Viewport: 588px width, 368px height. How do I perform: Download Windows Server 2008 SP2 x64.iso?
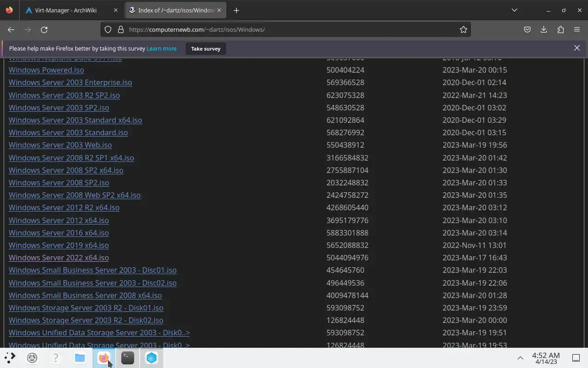66,170
